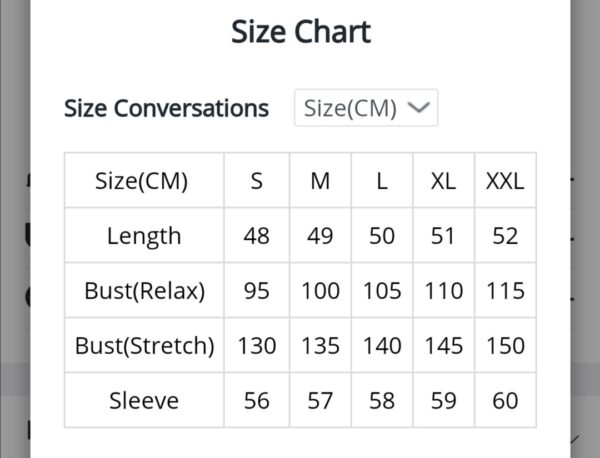
Task: Click the Bust(Stretch) row label
Action: (x=144, y=346)
